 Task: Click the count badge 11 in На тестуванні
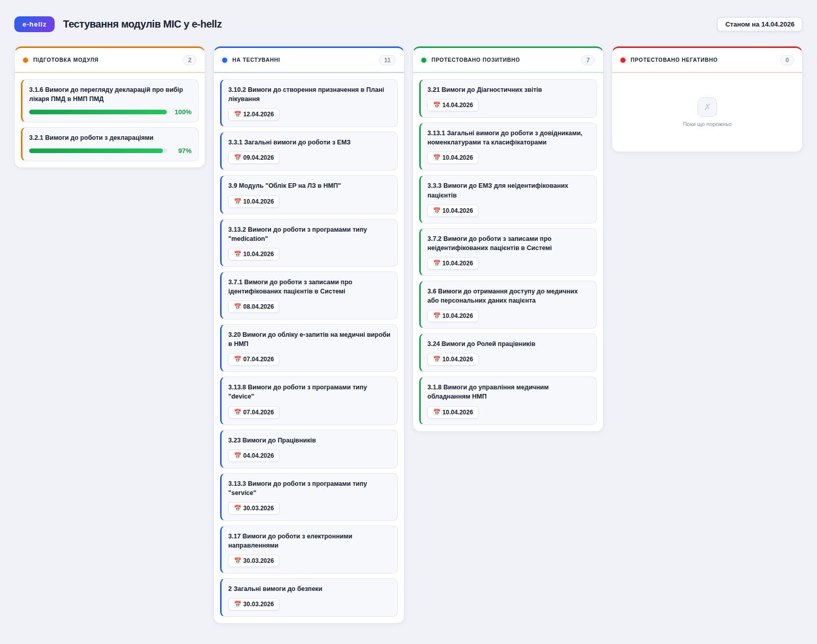(387, 60)
